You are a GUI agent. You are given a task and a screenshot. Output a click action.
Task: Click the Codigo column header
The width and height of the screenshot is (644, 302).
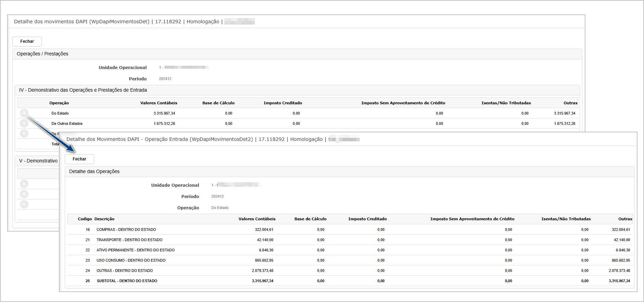click(x=85, y=219)
